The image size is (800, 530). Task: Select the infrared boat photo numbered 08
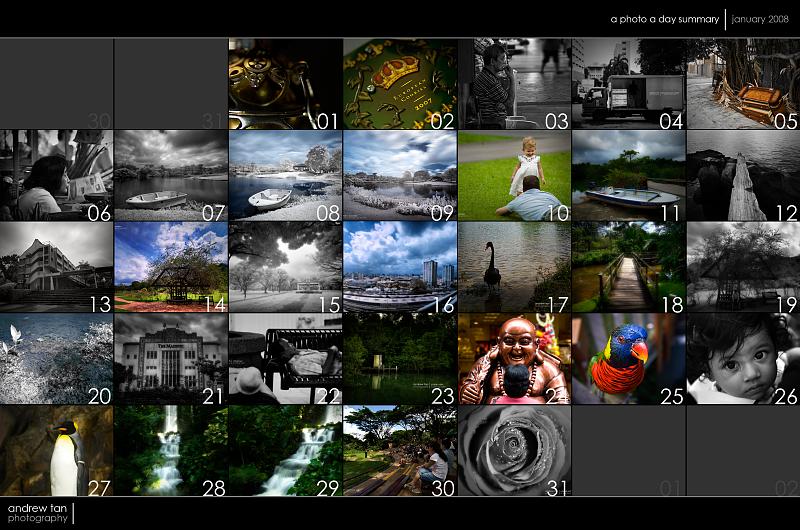(x=285, y=176)
